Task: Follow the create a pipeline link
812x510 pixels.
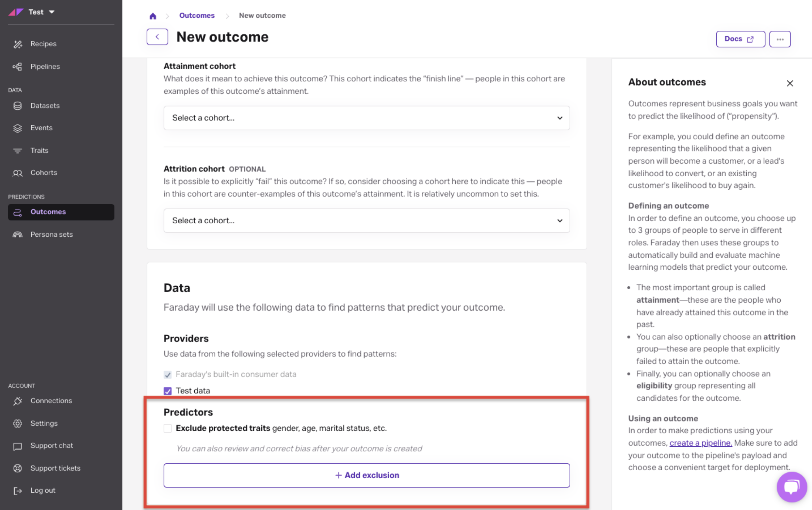Action: coord(700,443)
